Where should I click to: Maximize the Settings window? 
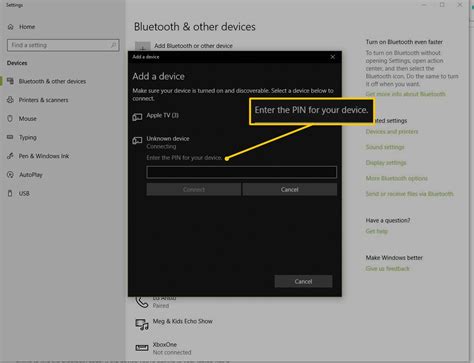tap(442, 5)
